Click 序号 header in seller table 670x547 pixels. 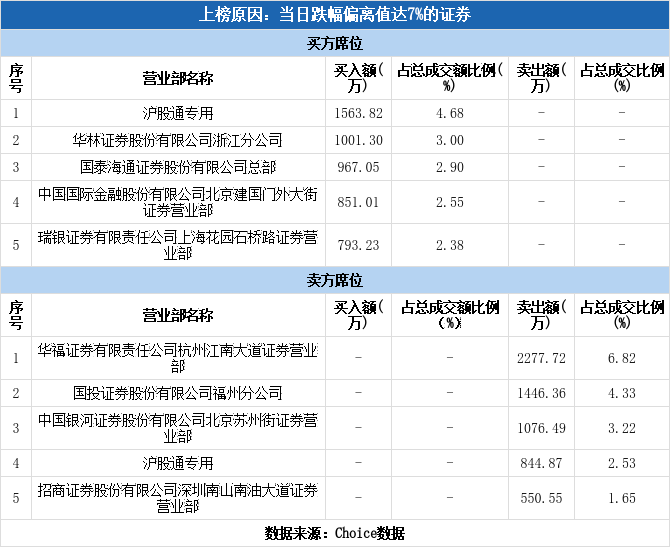point(16,315)
